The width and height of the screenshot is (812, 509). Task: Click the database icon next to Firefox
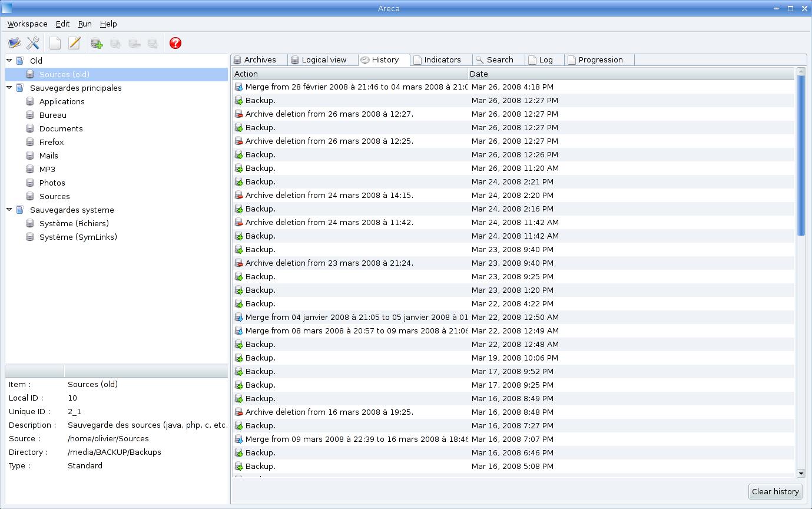click(x=30, y=142)
